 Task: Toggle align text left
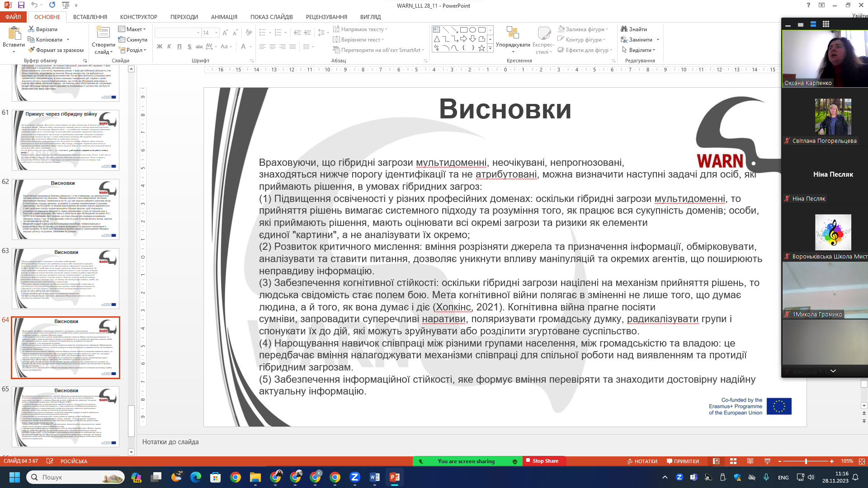click(x=263, y=46)
